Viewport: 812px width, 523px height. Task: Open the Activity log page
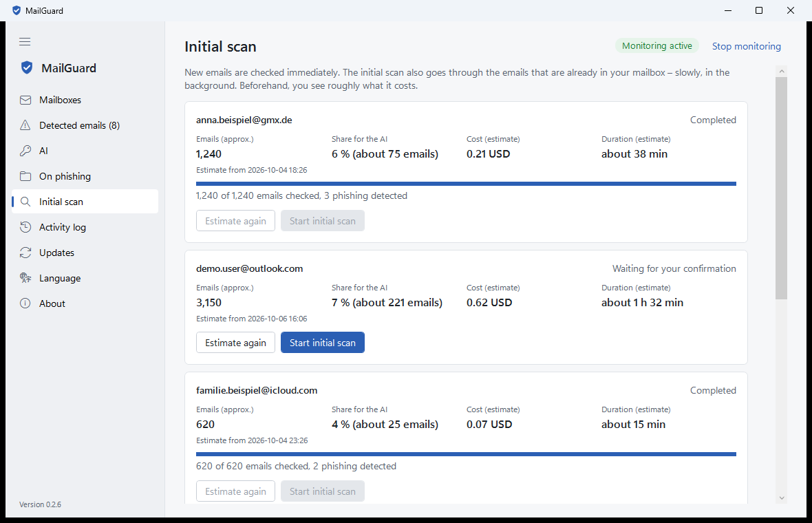85,227
